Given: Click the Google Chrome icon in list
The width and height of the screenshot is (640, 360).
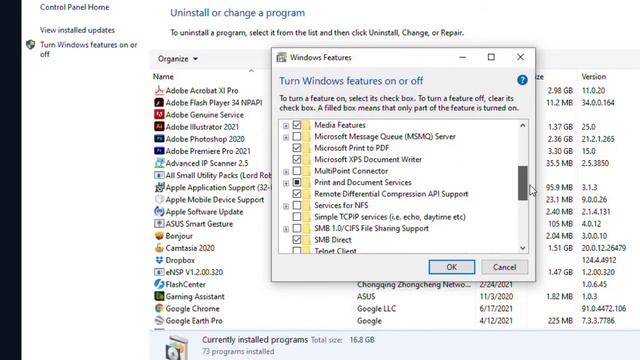Looking at the screenshot, I should tap(159, 309).
